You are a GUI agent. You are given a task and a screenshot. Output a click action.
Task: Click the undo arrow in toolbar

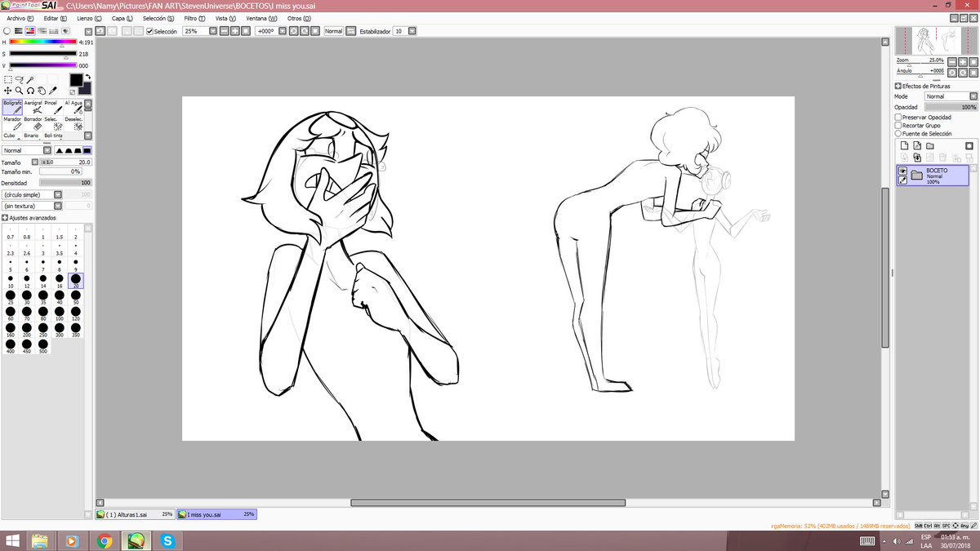[100, 31]
